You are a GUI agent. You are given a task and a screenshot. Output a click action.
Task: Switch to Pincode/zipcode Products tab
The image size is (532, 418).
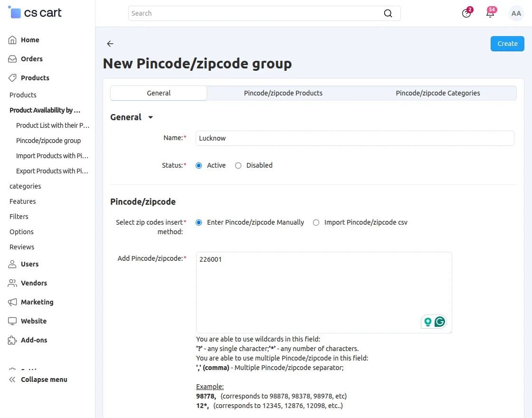point(283,93)
